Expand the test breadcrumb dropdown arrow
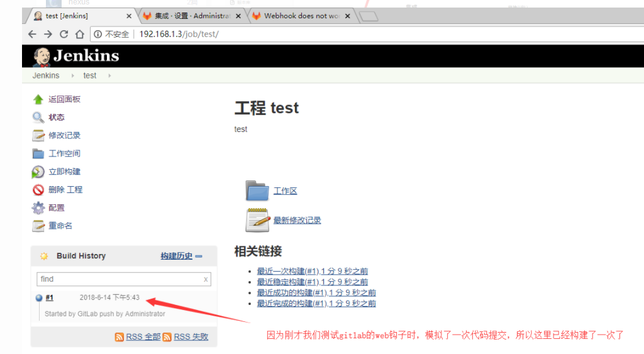The height and width of the screenshot is (354, 644). tap(109, 75)
